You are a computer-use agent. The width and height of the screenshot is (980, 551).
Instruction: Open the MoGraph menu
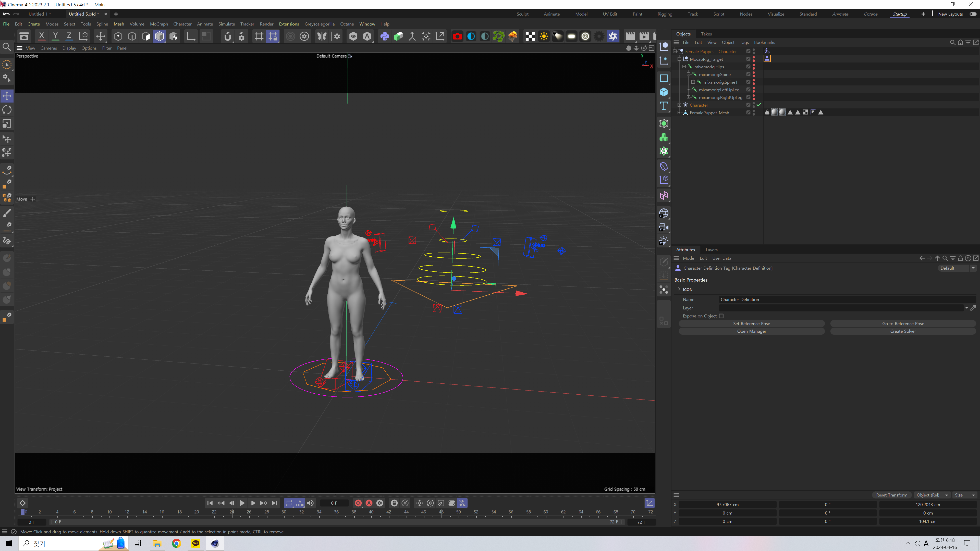(159, 24)
